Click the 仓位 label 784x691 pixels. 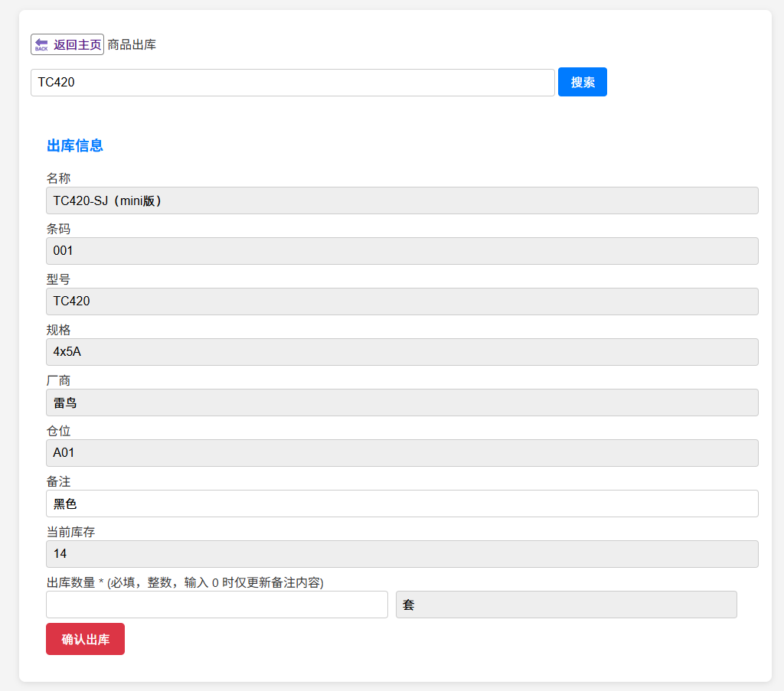[58, 431]
